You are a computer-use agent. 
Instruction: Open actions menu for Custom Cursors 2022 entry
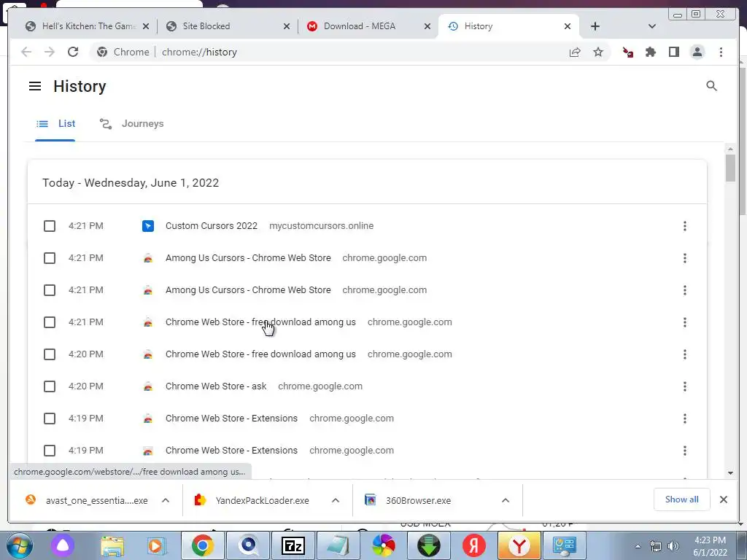click(x=684, y=226)
